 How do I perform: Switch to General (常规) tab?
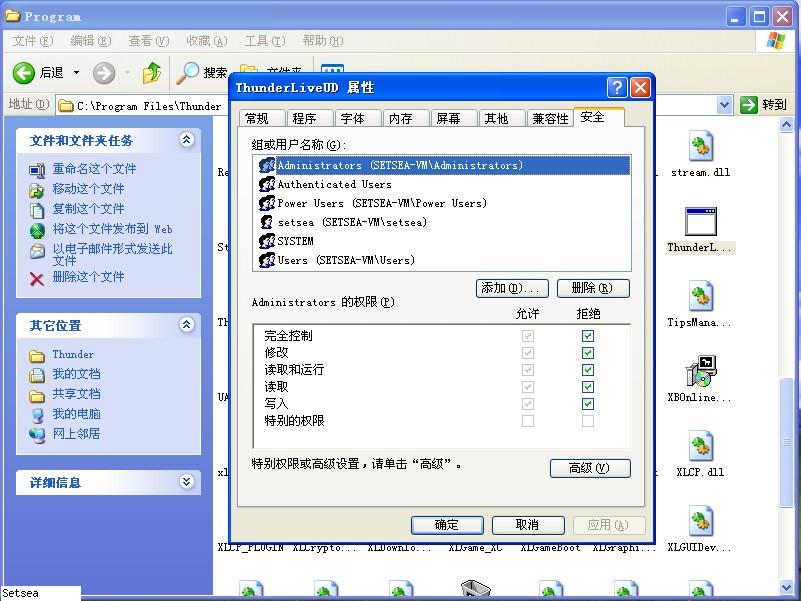click(262, 119)
